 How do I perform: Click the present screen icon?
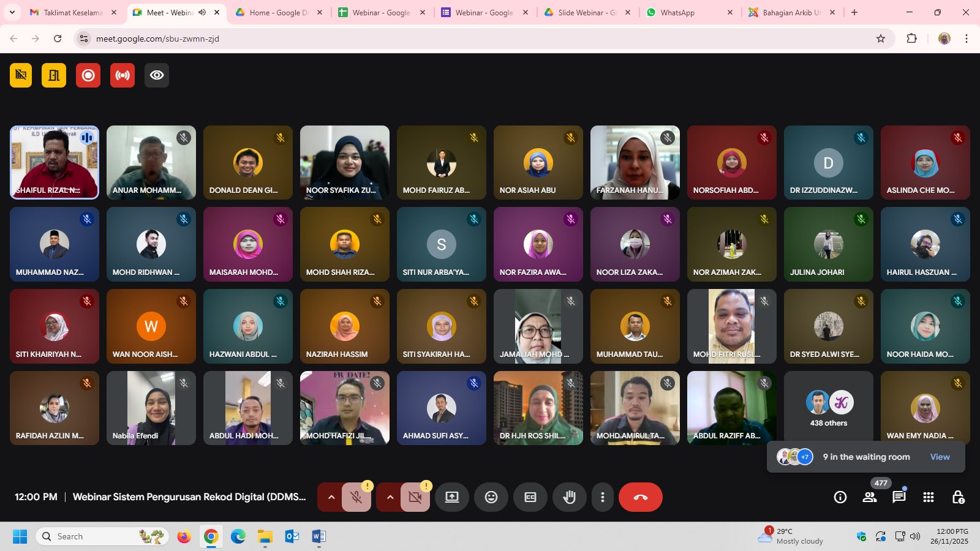pos(451,497)
